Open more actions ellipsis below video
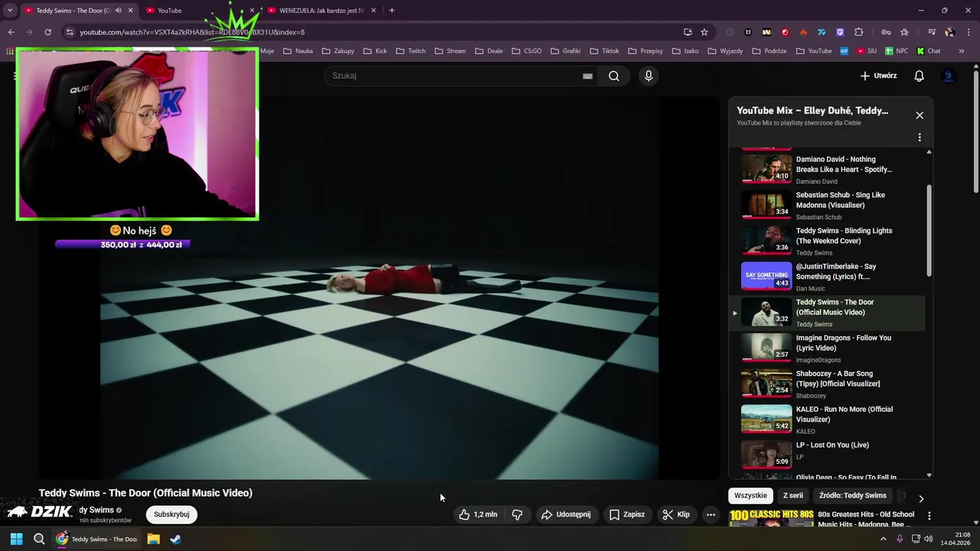980x551 pixels. click(710, 514)
